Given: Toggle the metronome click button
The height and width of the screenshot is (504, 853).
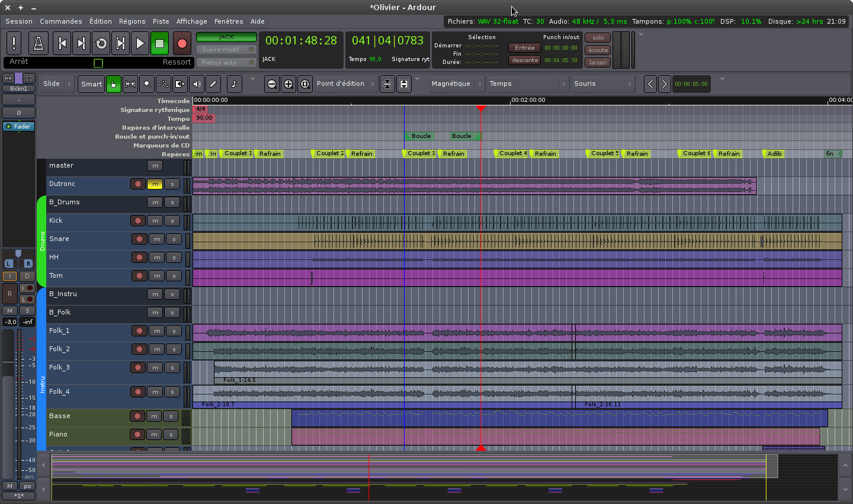Looking at the screenshot, I should click(x=39, y=43).
